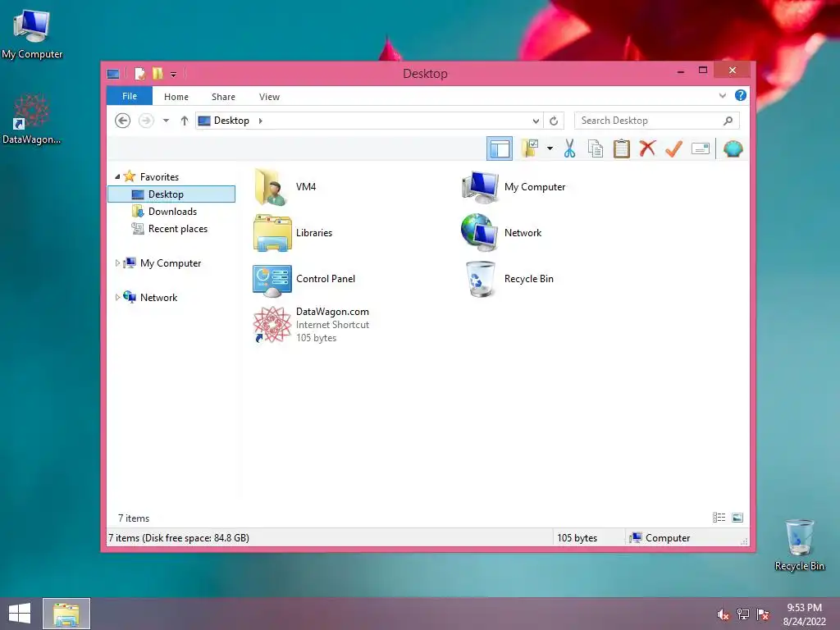Select the My Computer icon in file list
Viewport: 840px width, 630px height.
(481, 187)
